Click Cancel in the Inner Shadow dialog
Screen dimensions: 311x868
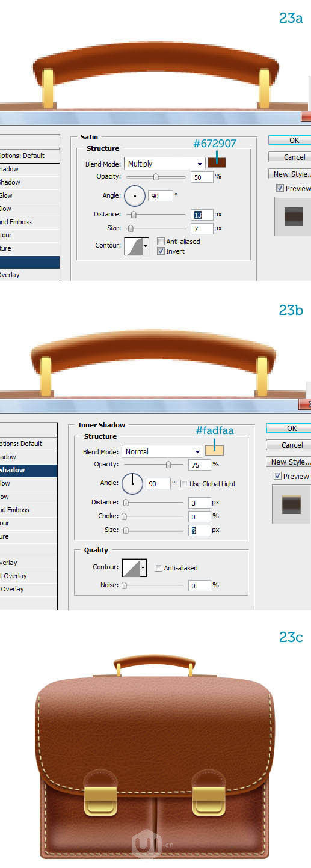coord(289,445)
